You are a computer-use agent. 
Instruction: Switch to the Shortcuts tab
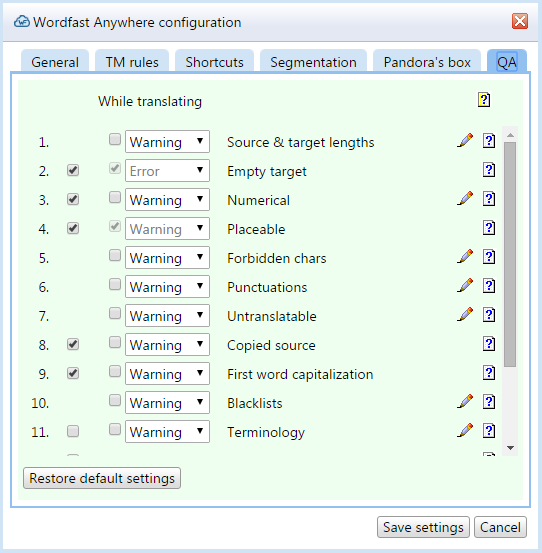click(214, 62)
